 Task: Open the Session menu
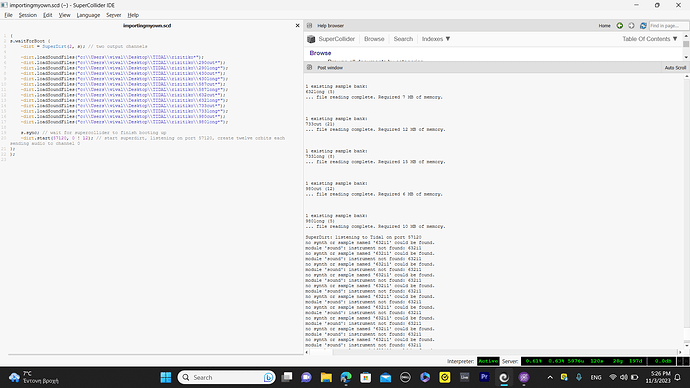click(28, 15)
